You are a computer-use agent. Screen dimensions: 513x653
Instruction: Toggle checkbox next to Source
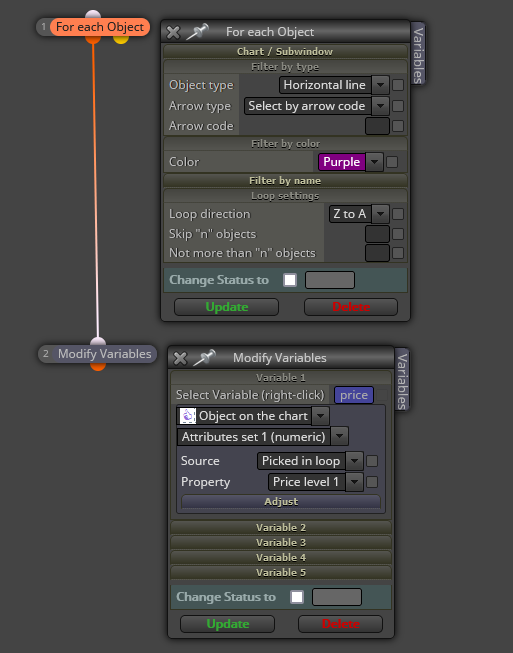pyautogui.click(x=372, y=461)
